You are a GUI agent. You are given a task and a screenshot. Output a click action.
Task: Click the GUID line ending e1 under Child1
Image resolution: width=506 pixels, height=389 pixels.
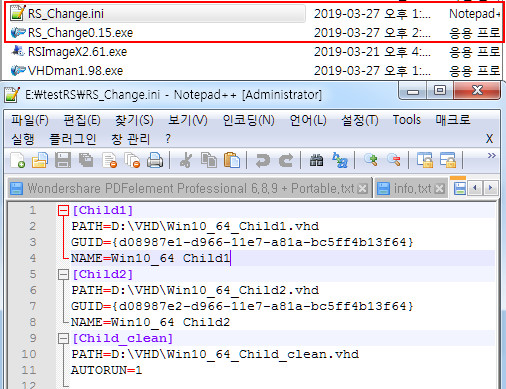click(x=242, y=242)
